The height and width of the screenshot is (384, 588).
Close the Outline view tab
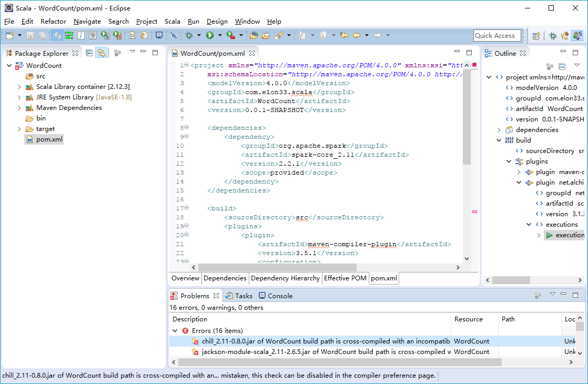click(x=523, y=53)
